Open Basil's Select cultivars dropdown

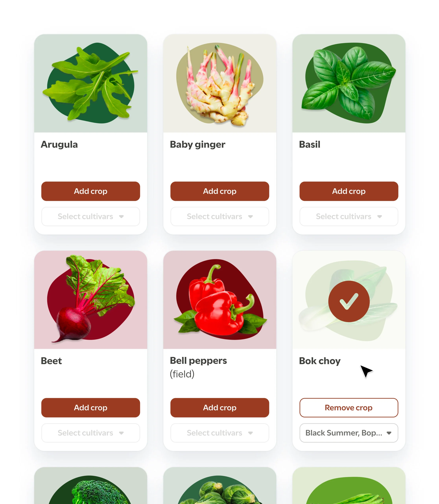coord(349,216)
